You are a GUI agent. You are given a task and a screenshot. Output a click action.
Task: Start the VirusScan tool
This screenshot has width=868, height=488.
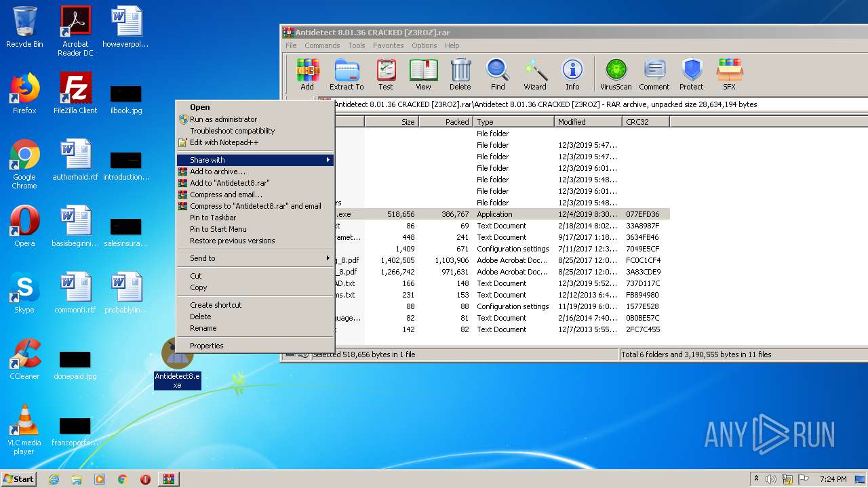click(x=616, y=75)
